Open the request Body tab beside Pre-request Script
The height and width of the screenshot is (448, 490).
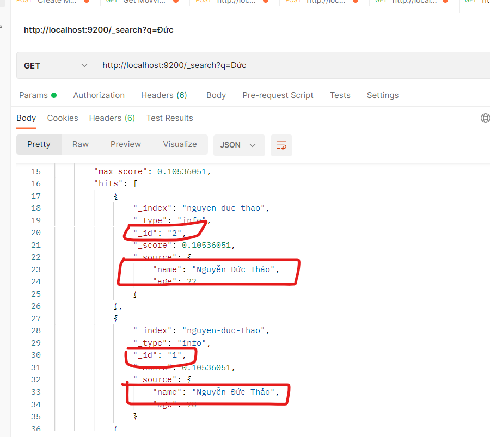[216, 95]
